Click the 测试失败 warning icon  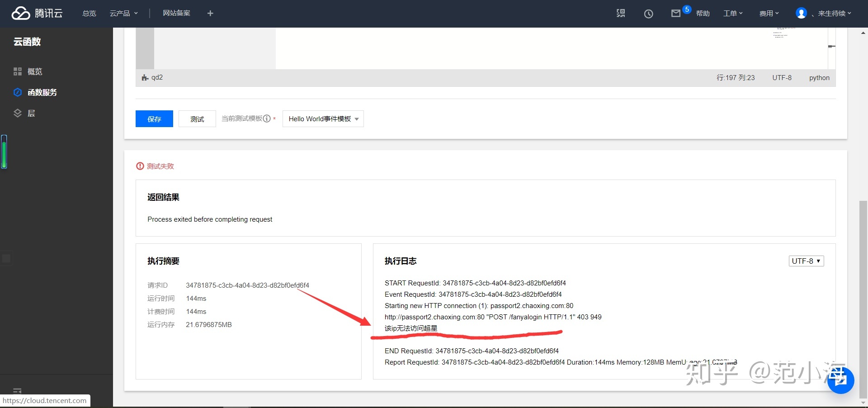click(x=140, y=166)
